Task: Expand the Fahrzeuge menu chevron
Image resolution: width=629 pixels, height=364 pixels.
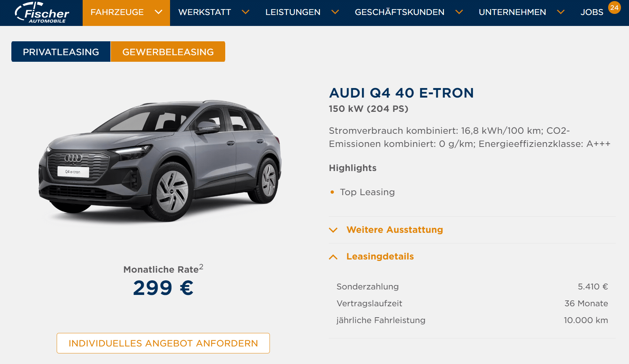Action: tap(158, 12)
